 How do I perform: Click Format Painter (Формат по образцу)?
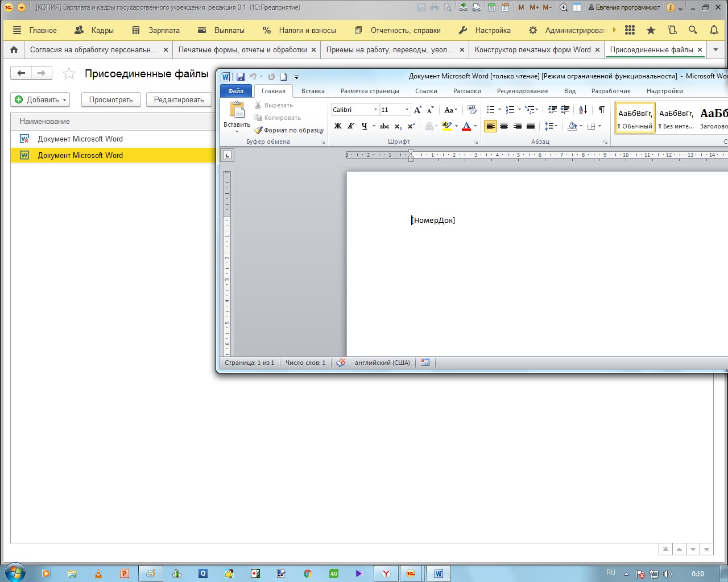click(x=289, y=130)
